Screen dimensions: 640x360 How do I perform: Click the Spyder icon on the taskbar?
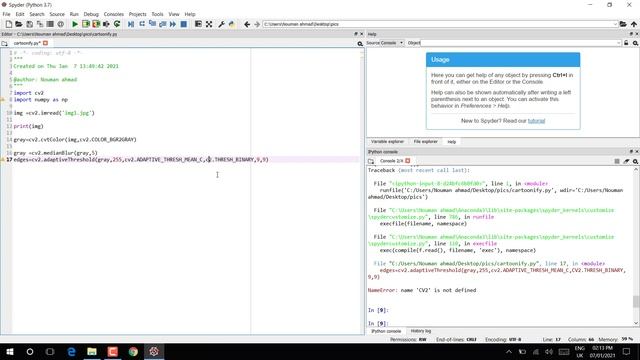pyautogui.click(x=153, y=351)
